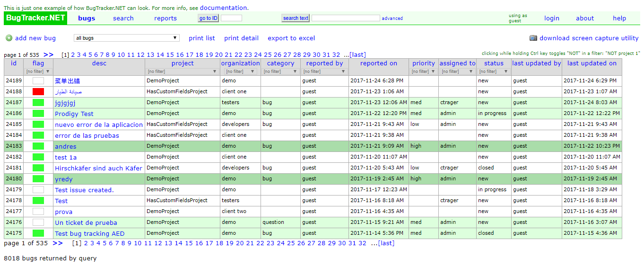644x267 pixels.
Task: Open the priority column filter dropdown
Action: tap(423, 71)
